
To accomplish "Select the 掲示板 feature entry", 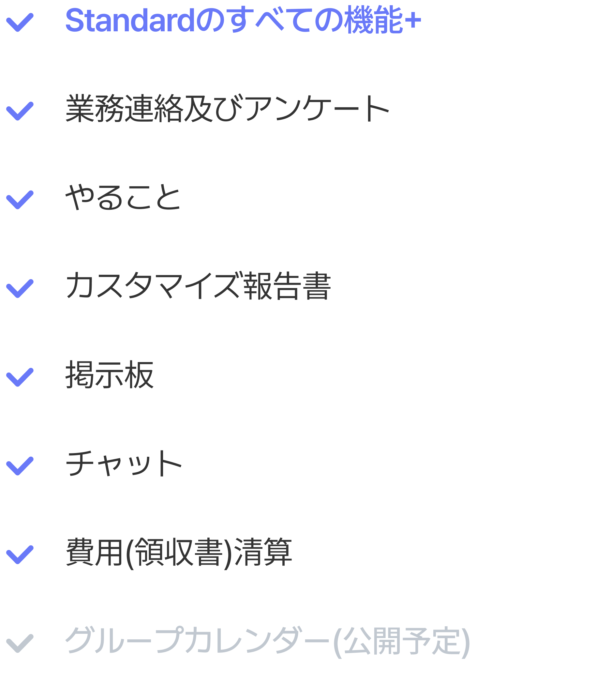I will tap(110, 374).
